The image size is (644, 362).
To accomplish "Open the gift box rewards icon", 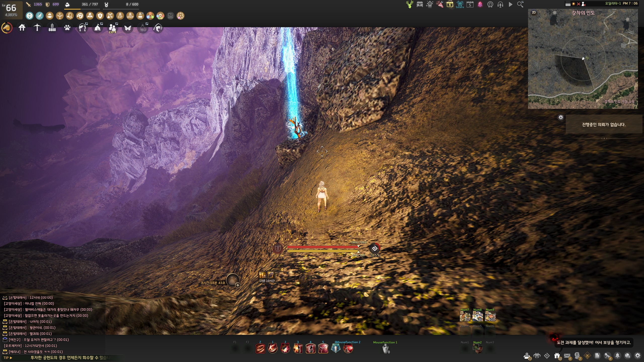I will [x=557, y=356].
